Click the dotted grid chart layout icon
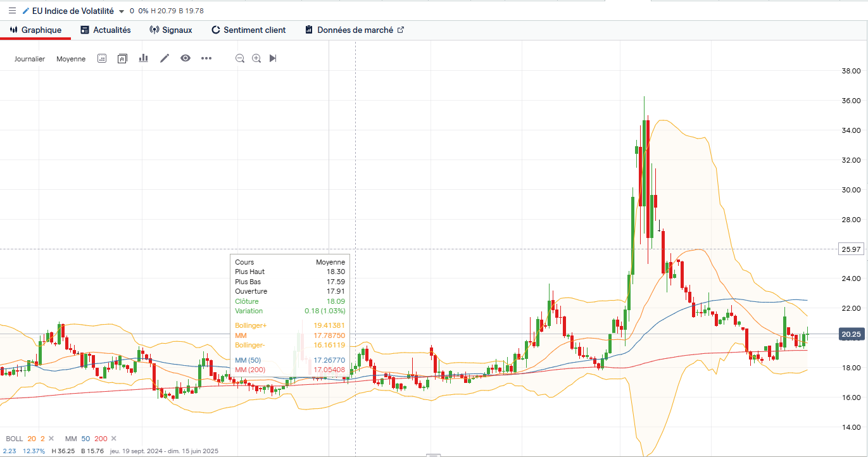 coord(102,58)
